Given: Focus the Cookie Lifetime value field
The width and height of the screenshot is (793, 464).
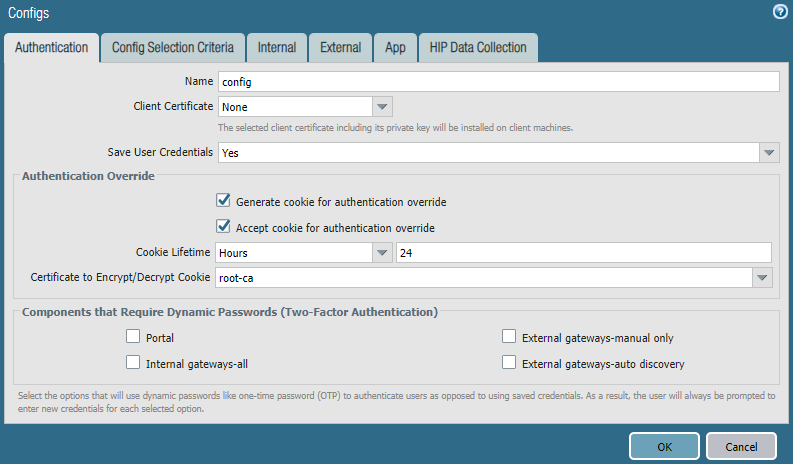Looking at the screenshot, I should 583,253.
